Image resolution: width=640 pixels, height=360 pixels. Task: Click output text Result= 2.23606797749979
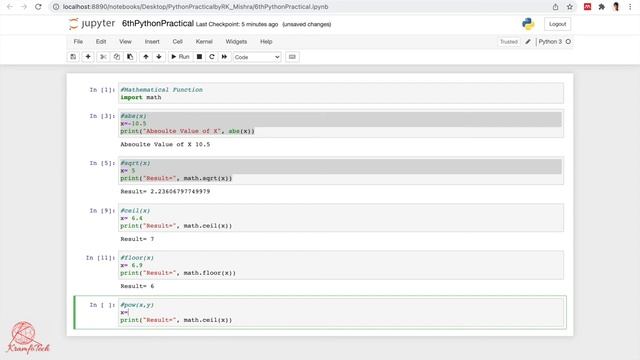click(x=165, y=191)
